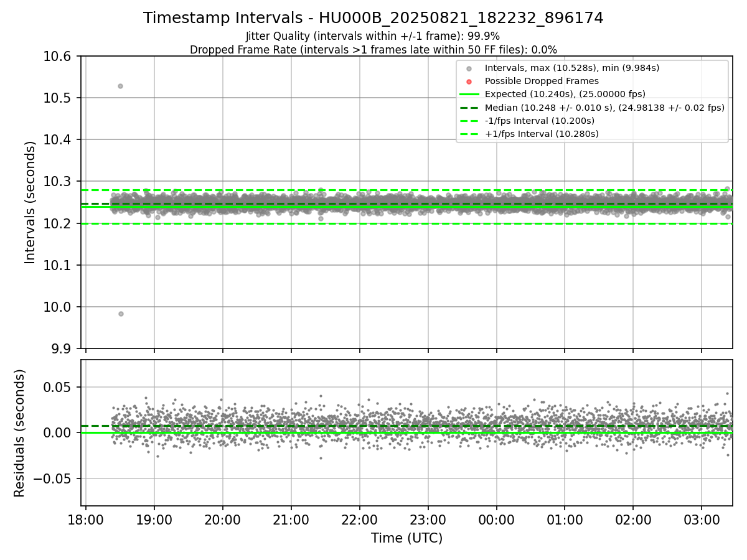Image resolution: width=747 pixels, height=560 pixels.
Task: Click the plot title 'Timestamp Intervals - HU000B_20250821_182232_896174'
Action: 374,18
